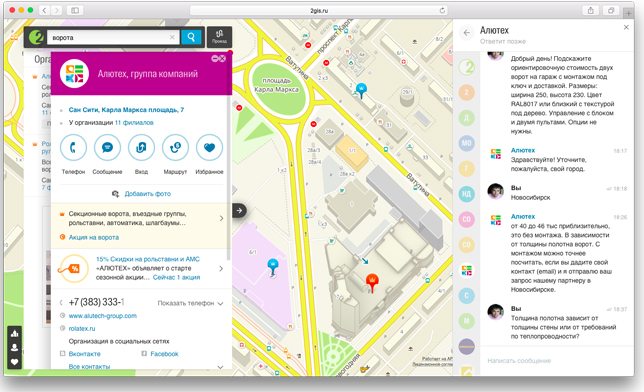The height and width of the screenshot is (392, 644).
Task: Open the www.alutech-group.com link
Action: click(x=103, y=316)
